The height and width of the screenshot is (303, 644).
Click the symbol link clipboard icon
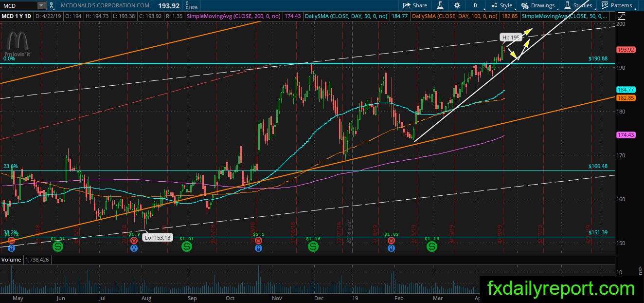pos(52,6)
